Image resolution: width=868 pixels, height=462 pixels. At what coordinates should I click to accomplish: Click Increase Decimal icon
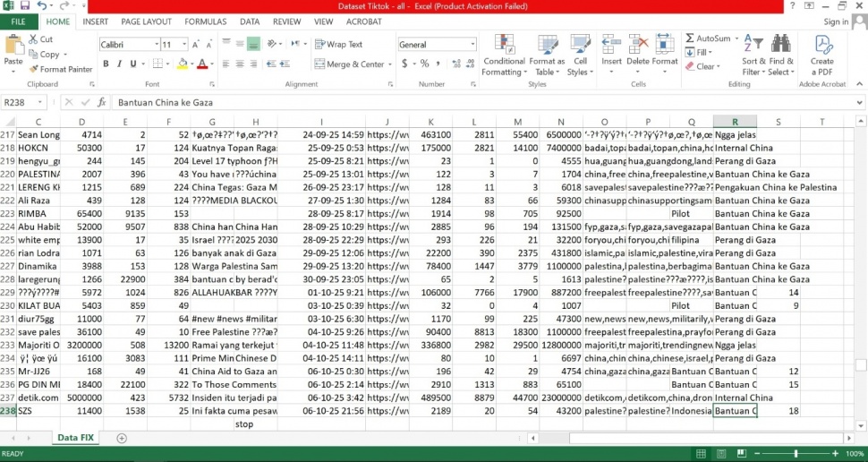(x=456, y=64)
